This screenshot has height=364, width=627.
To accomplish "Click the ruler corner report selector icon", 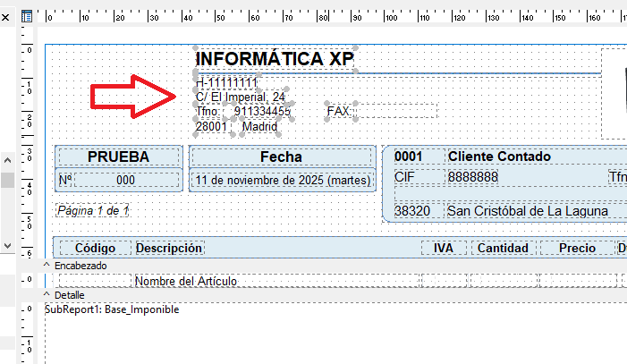I will tap(27, 16).
